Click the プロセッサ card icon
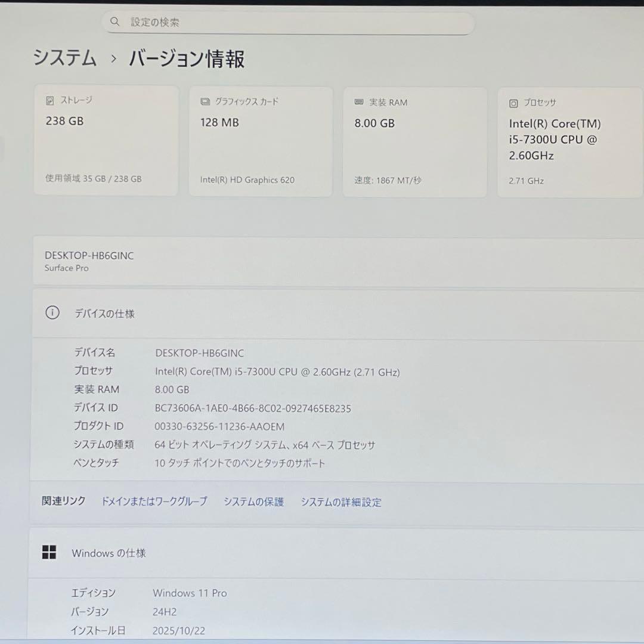 (x=513, y=103)
